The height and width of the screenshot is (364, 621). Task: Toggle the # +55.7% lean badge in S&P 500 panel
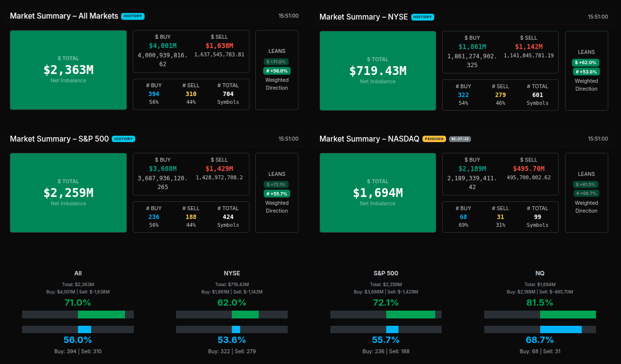point(276,194)
